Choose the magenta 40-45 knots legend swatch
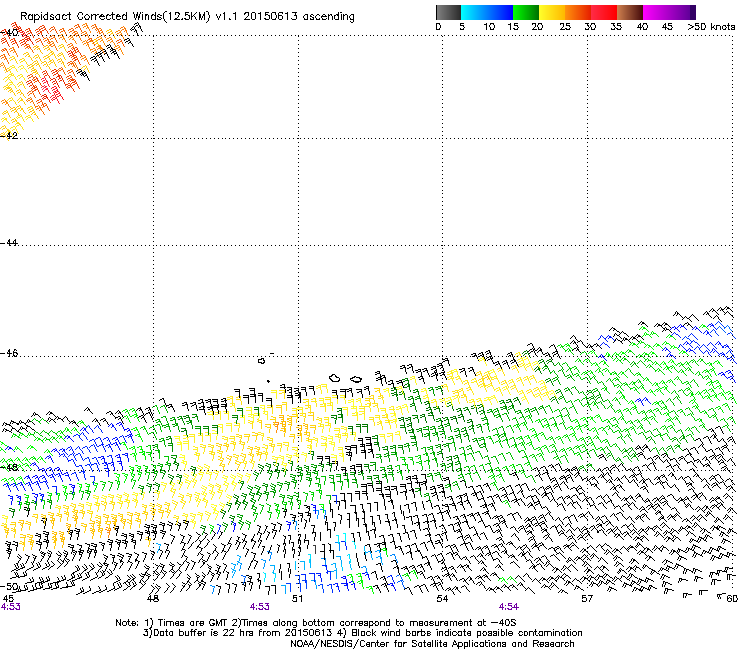The height and width of the screenshot is (650, 740). (656, 12)
